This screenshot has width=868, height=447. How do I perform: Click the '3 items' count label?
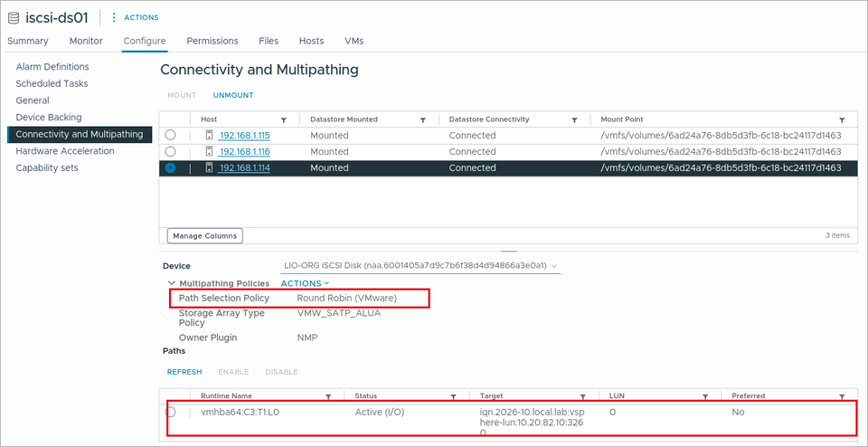click(837, 235)
